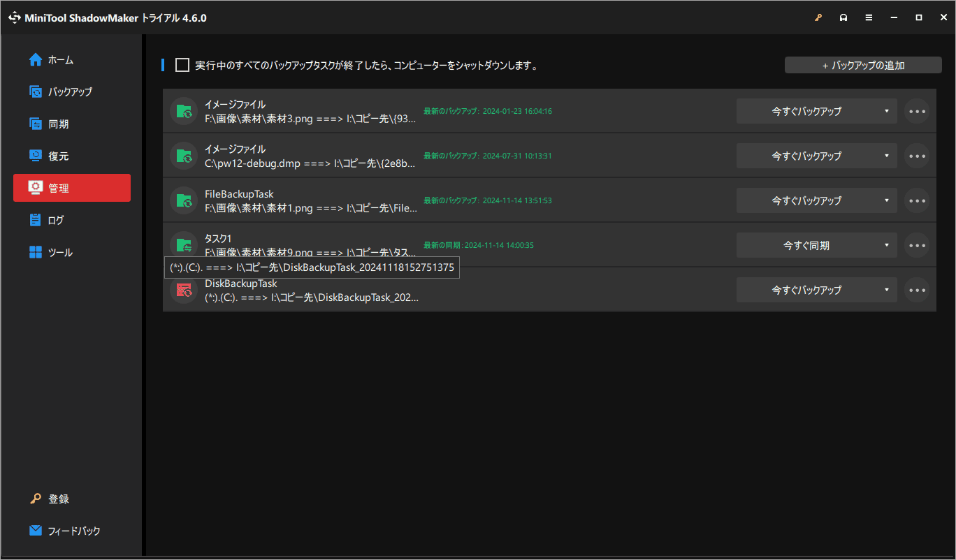
Task: Click backup date 2024-01-23 16:04:16
Action: coord(517,111)
